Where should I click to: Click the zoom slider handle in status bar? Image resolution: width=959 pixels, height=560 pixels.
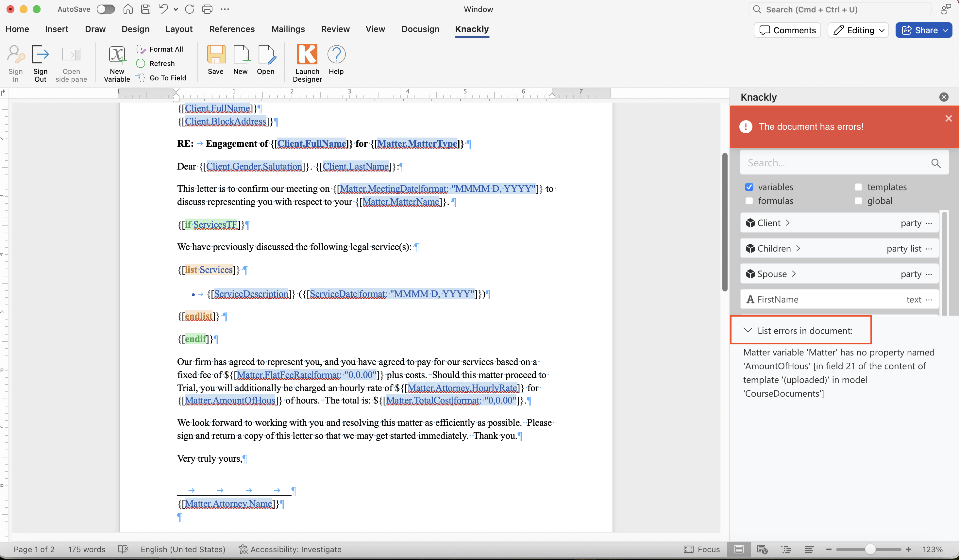pos(870,549)
